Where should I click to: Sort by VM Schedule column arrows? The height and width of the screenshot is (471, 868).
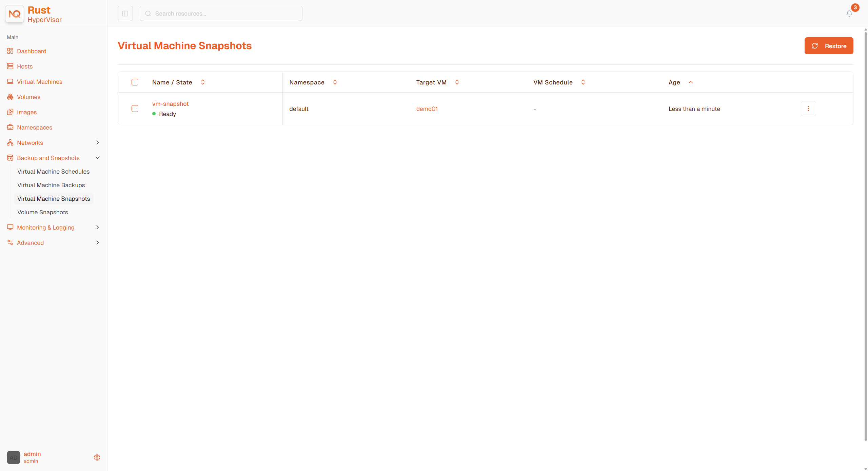click(x=583, y=82)
